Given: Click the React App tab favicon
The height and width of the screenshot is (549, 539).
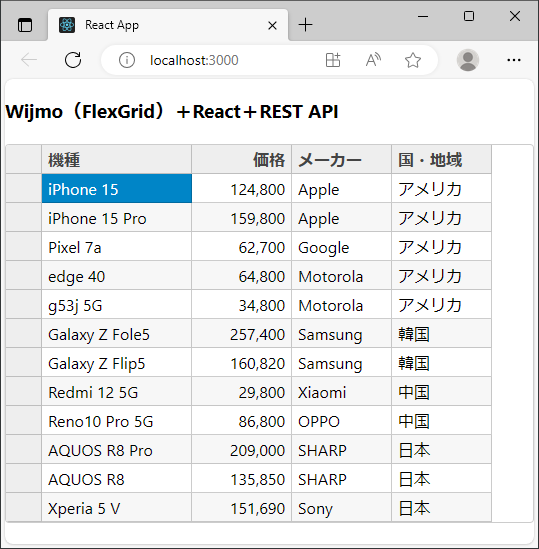Looking at the screenshot, I should coord(67,25).
